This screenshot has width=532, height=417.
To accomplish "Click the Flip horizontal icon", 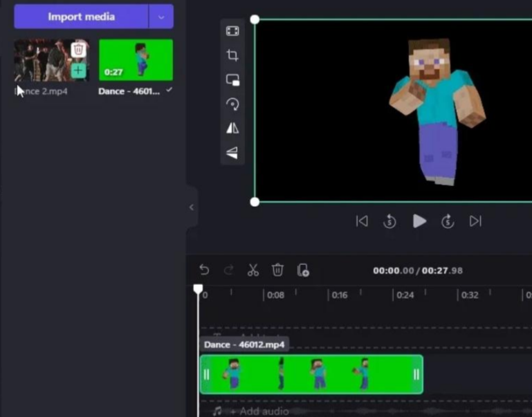I will point(232,128).
